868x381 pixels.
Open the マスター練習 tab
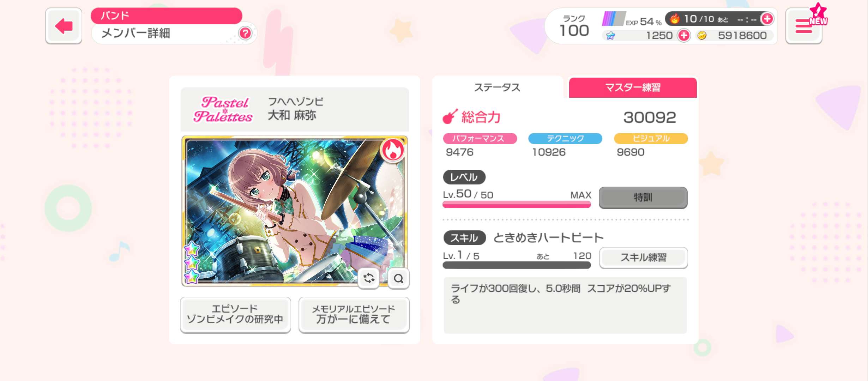click(633, 87)
